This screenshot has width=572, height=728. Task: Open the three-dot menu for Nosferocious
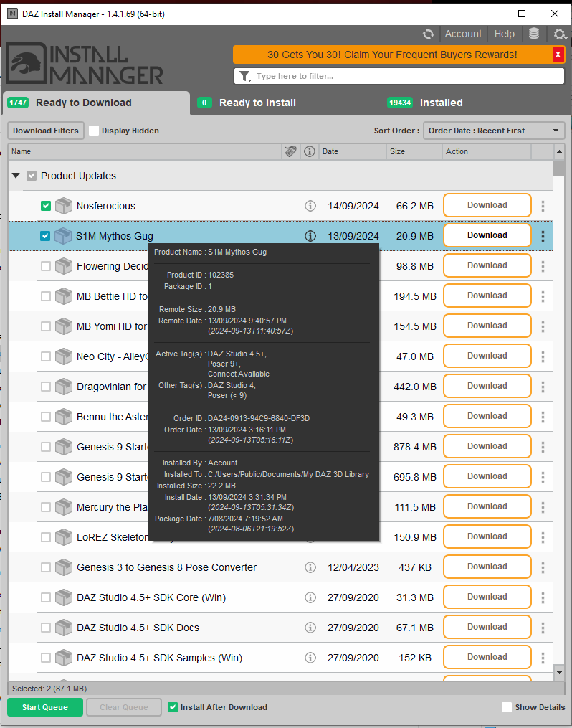click(x=543, y=206)
